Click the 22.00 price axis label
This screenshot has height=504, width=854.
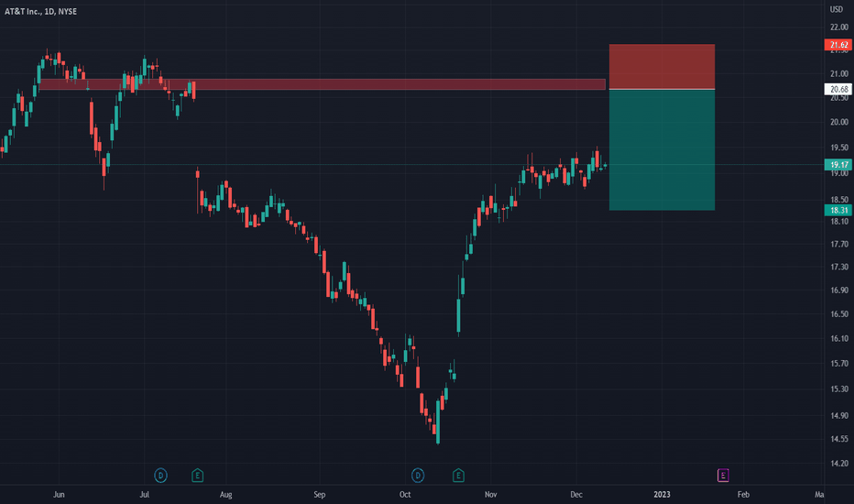click(838, 27)
